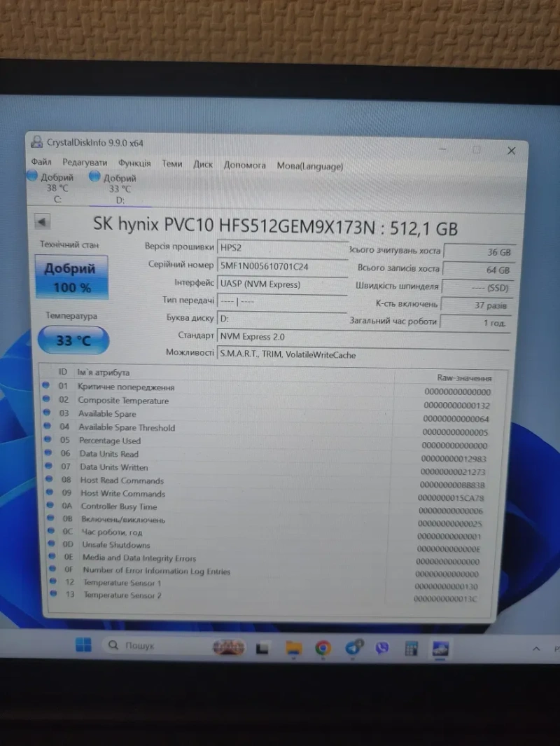Click the CrystalDiskInfo title bar icon
Screen dimensions: 560x746
(x=36, y=141)
